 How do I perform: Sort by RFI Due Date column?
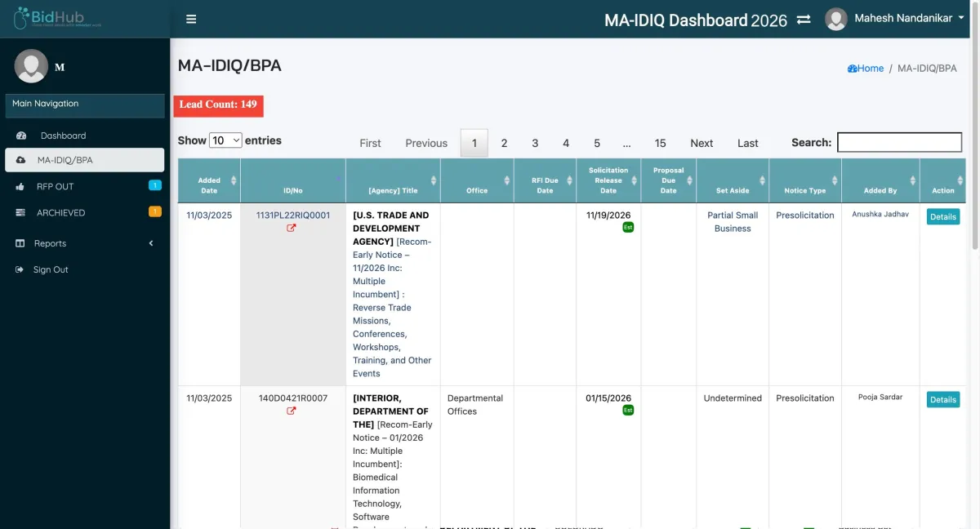click(545, 180)
